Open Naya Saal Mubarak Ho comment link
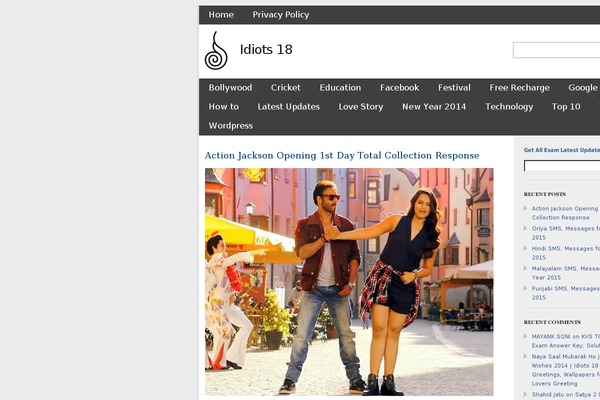This screenshot has height=400, width=600. [x=566, y=370]
